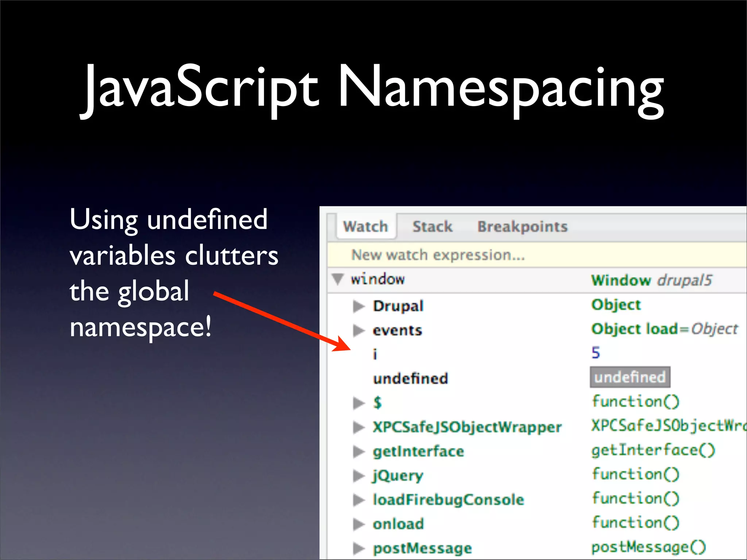This screenshot has height=560, width=747.
Task: Click function() value in loadFirebugConsole row
Action: tap(635, 498)
